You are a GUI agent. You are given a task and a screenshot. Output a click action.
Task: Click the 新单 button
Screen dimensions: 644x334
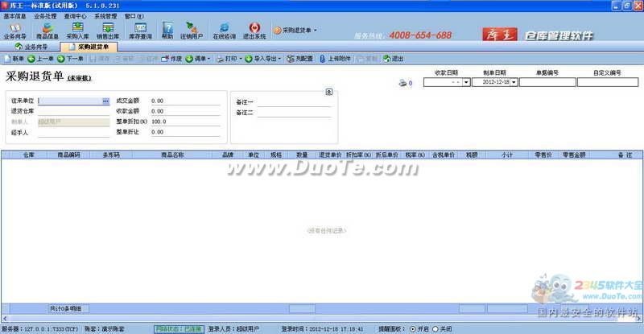click(x=14, y=59)
